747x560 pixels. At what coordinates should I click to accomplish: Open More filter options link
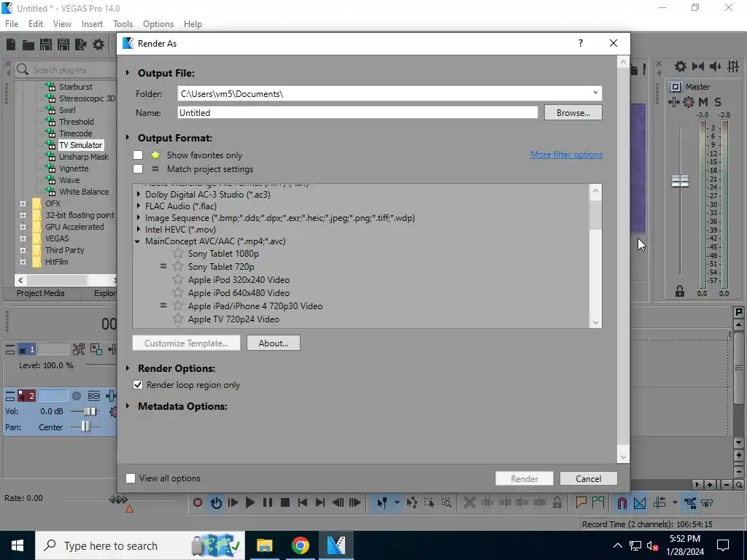point(566,155)
